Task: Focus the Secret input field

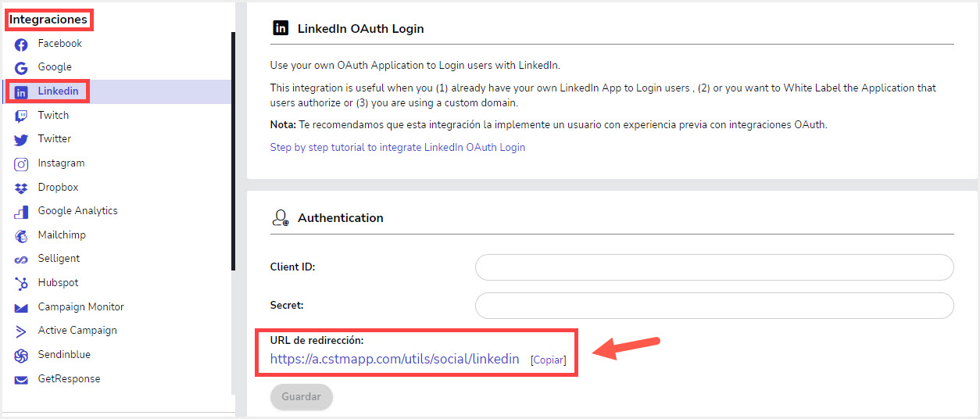Action: tap(714, 306)
